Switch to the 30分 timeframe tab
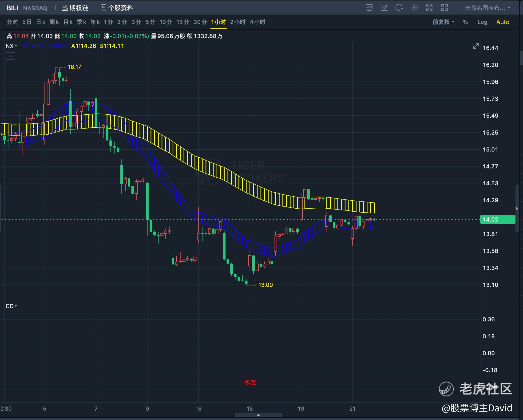The image size is (523, 420). pos(200,22)
